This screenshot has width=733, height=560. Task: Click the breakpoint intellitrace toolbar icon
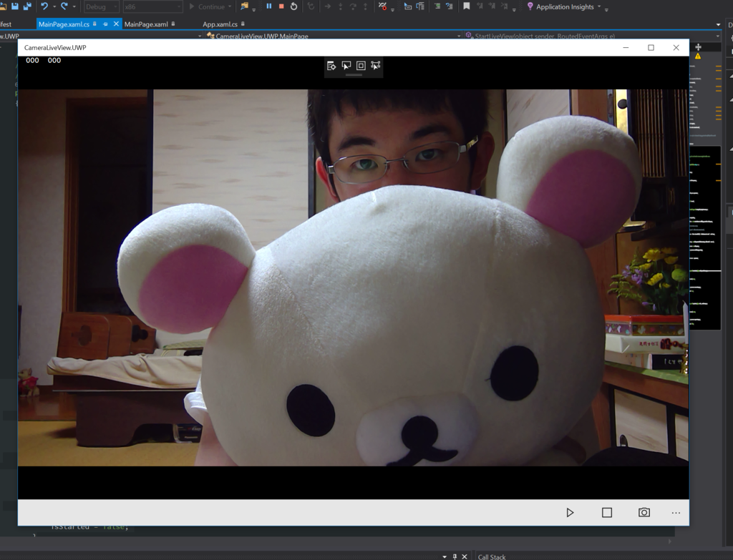(x=382, y=6)
